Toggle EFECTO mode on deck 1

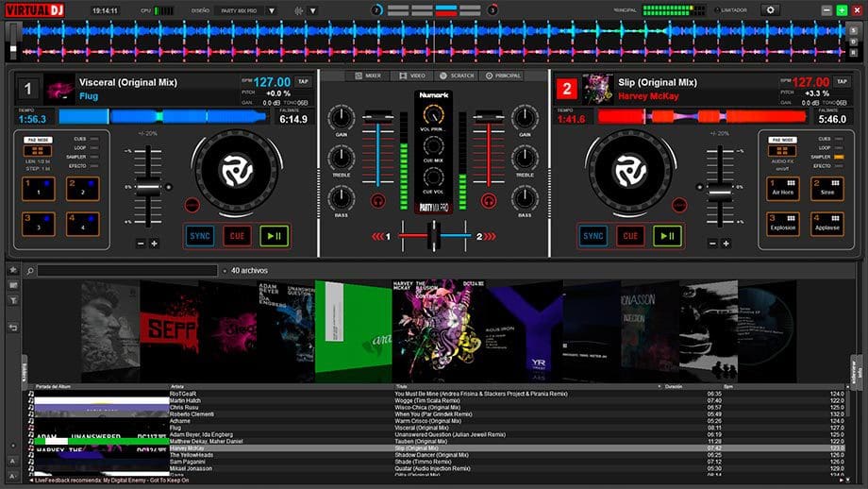coord(83,165)
